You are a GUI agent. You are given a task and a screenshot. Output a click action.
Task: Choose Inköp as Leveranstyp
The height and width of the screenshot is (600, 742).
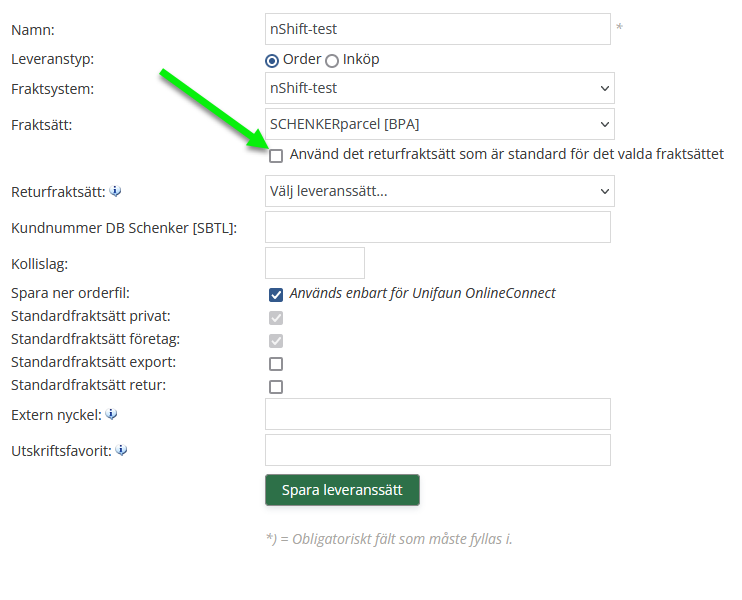[x=332, y=60]
